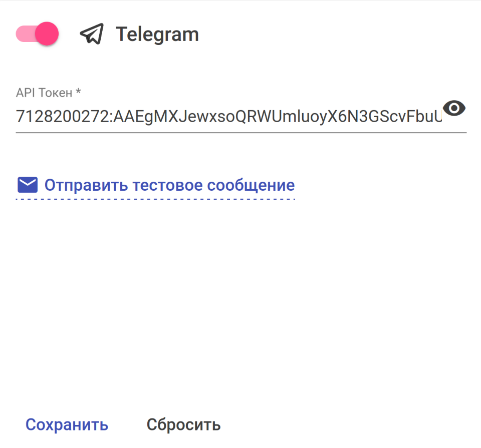Open the "Отправить тестовое сообщение" link
The image size is (481, 448).
[x=169, y=185]
